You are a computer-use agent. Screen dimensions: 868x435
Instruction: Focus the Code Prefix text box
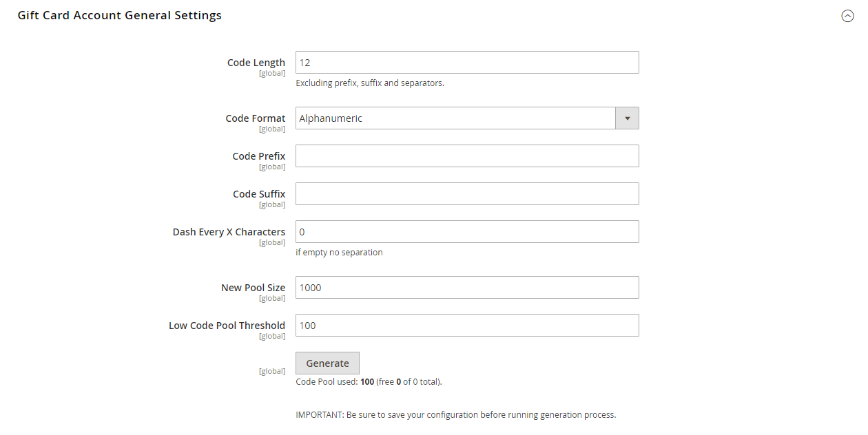pyautogui.click(x=467, y=156)
